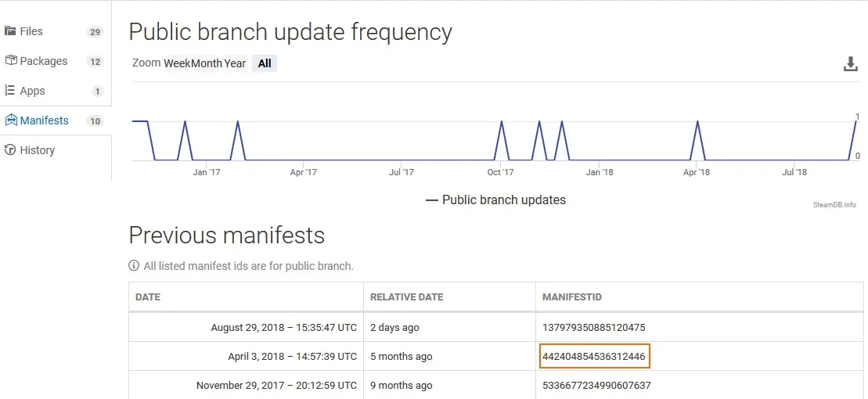Set chart zoom to Year
Image resolution: width=868 pixels, height=399 pixels.
236,63
